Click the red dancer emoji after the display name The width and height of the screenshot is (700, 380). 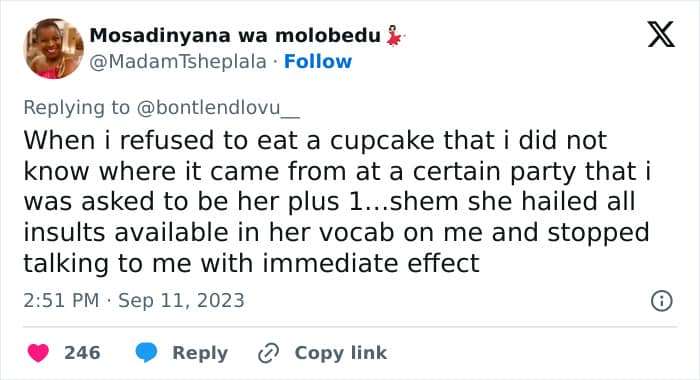tap(395, 37)
